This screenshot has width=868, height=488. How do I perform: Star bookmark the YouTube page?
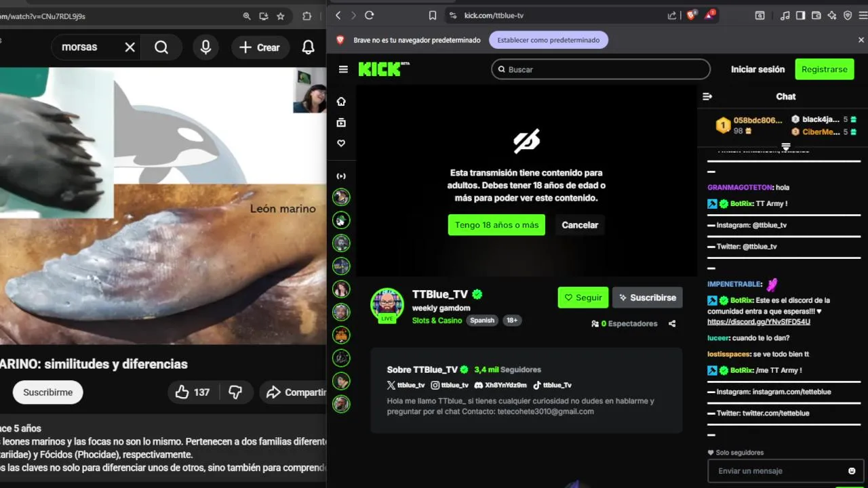point(281,16)
